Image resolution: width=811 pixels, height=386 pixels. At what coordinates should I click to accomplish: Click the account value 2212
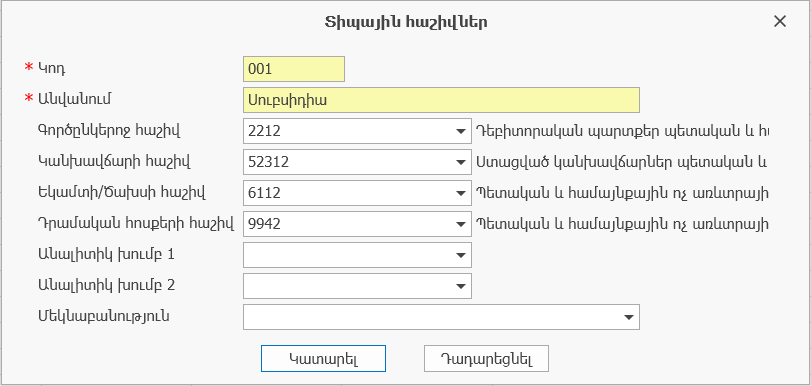coord(264,131)
